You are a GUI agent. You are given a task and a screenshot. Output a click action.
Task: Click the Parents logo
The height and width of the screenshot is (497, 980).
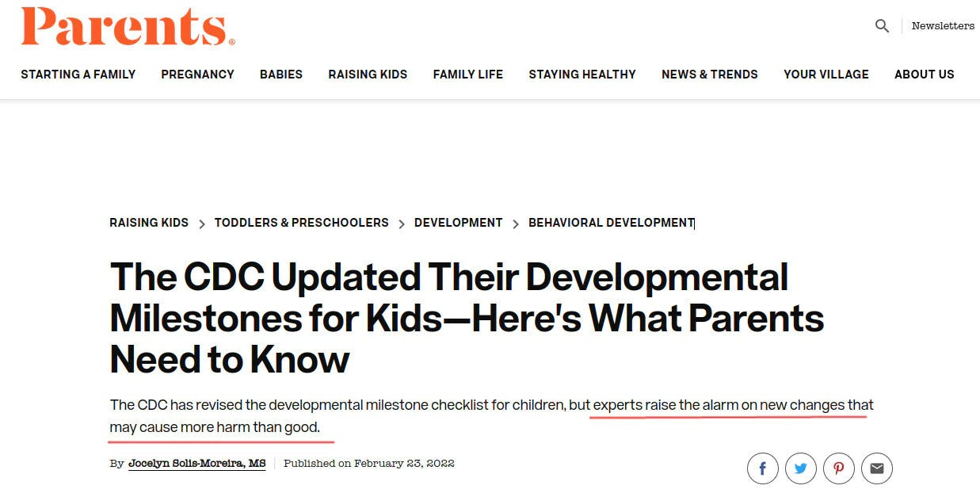click(x=128, y=26)
